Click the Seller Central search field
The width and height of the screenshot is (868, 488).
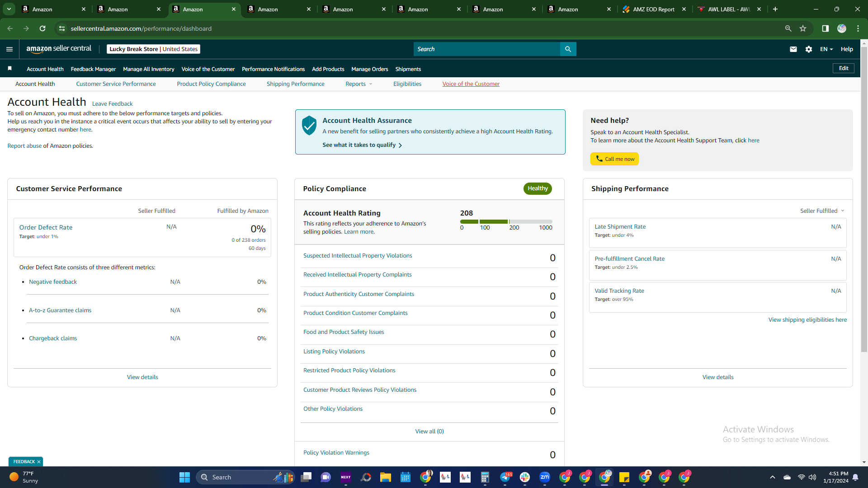click(x=486, y=49)
